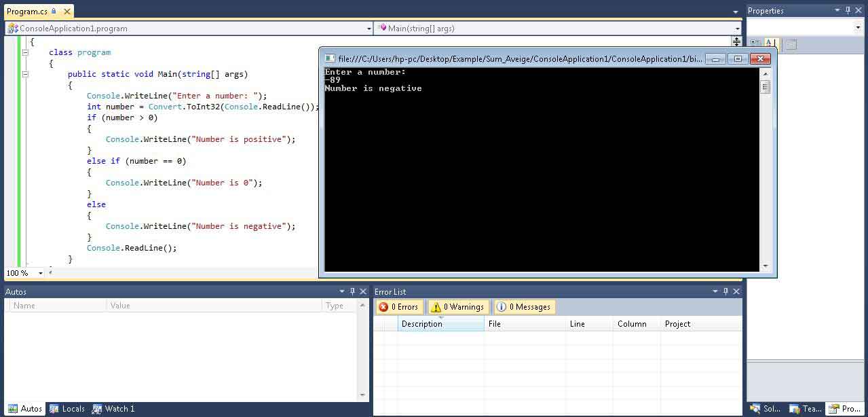This screenshot has width=868, height=417.
Task: Pin the Properties panel with pushpin icon
Action: tap(848, 10)
